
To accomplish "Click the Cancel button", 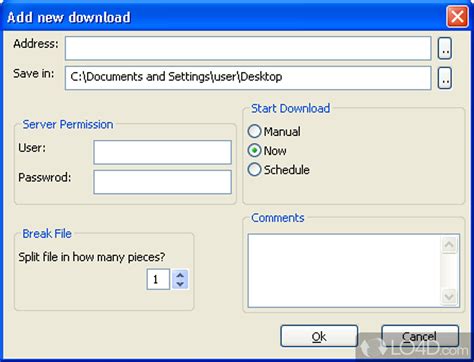I will (x=420, y=336).
